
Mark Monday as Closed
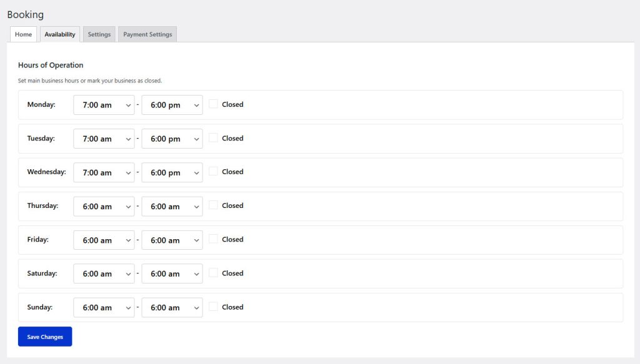click(x=214, y=104)
